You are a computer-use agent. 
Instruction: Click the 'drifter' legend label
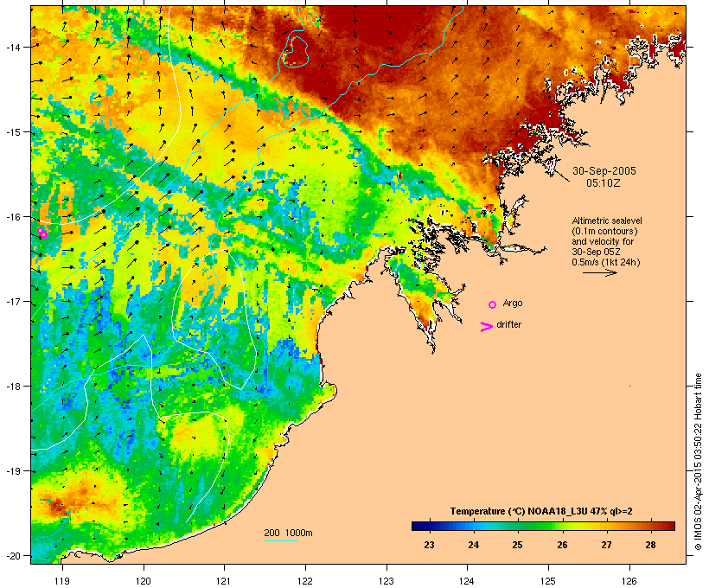tap(508, 324)
